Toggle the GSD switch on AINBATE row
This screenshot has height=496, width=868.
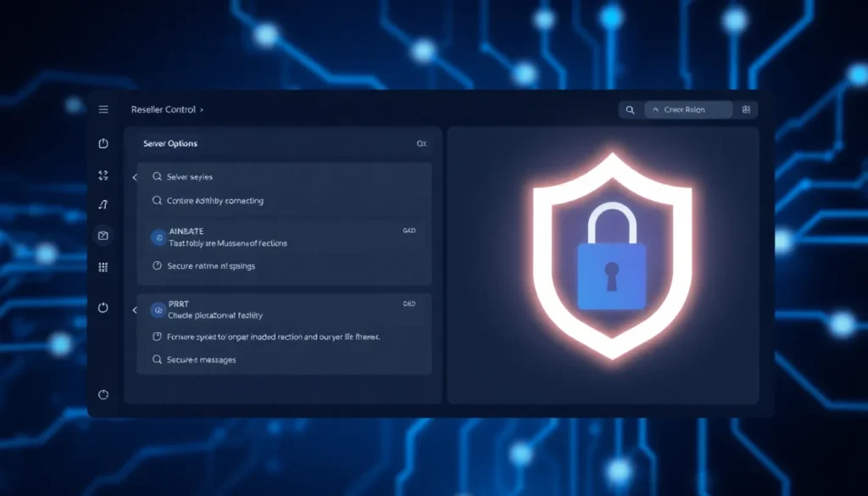409,231
